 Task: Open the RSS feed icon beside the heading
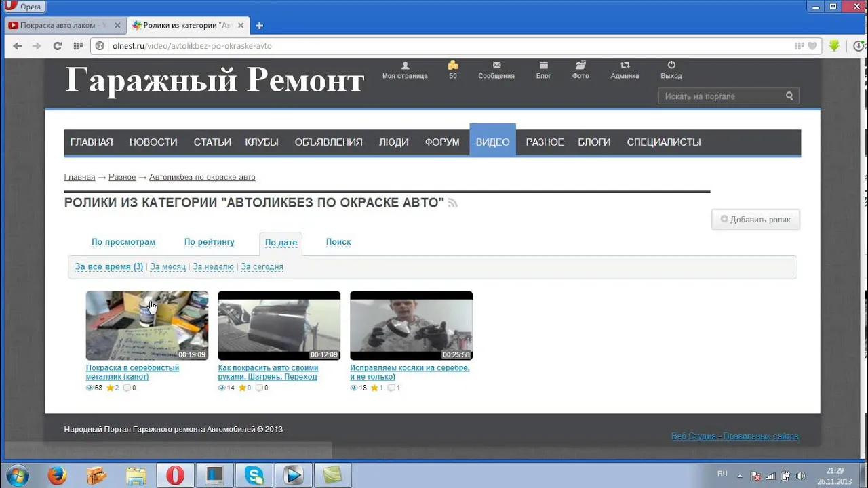[x=453, y=203]
